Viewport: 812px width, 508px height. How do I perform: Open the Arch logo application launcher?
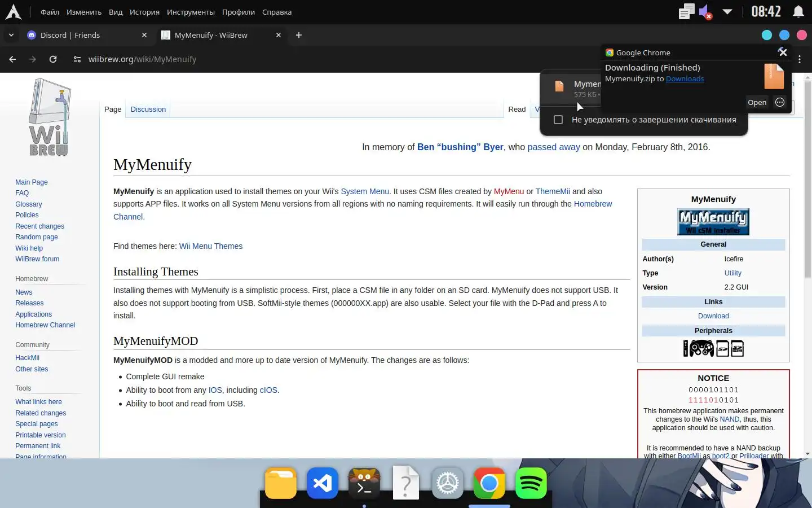(13, 12)
